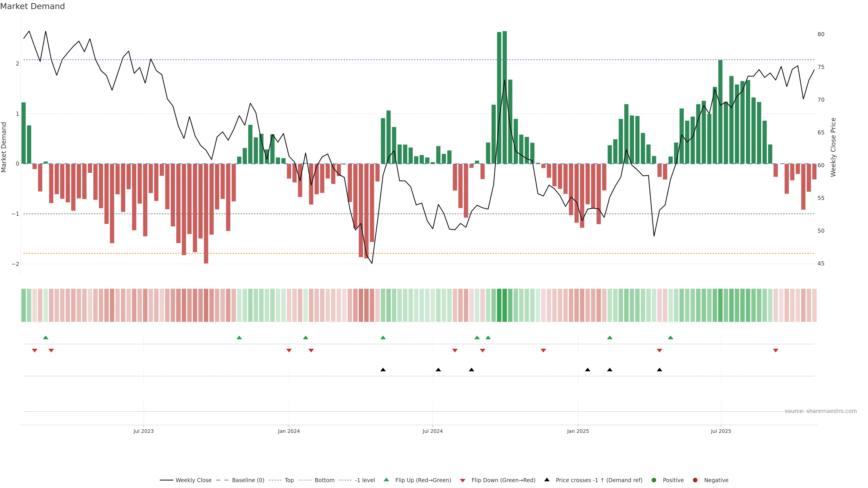Click the first green flip-up marker on the left
868x488 pixels.
[46, 338]
